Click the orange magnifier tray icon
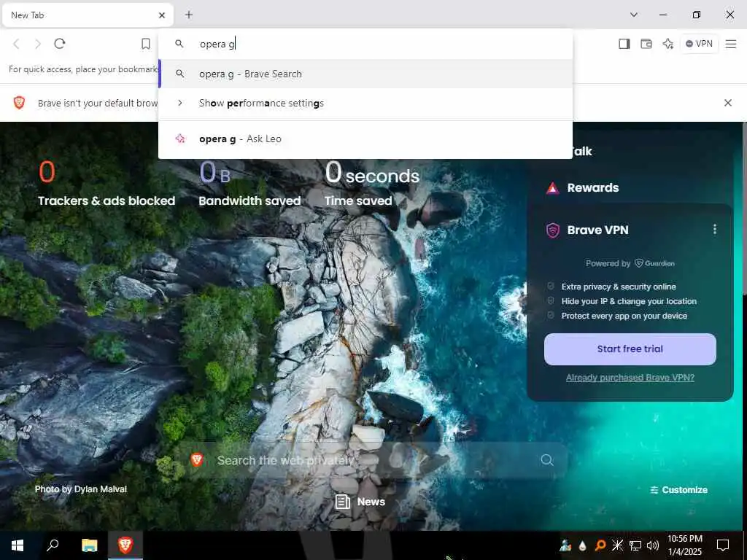 600,545
